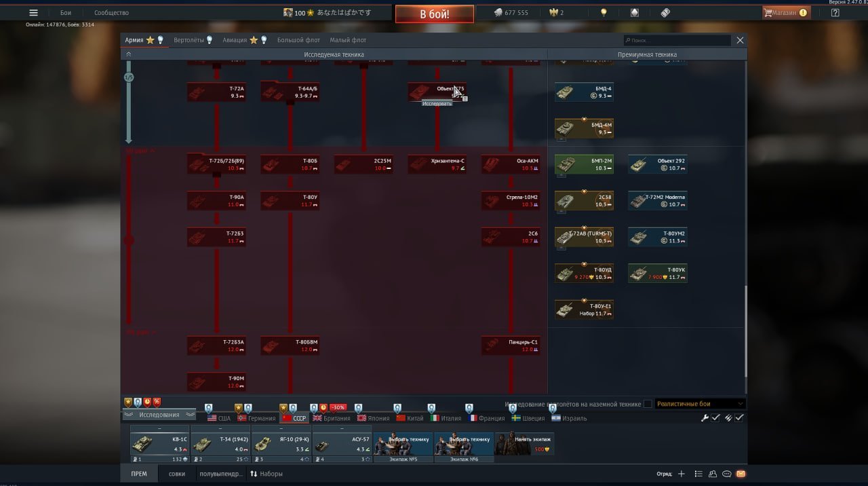Click the Поиск search field
Screen dimensions: 868x486
tap(678, 40)
